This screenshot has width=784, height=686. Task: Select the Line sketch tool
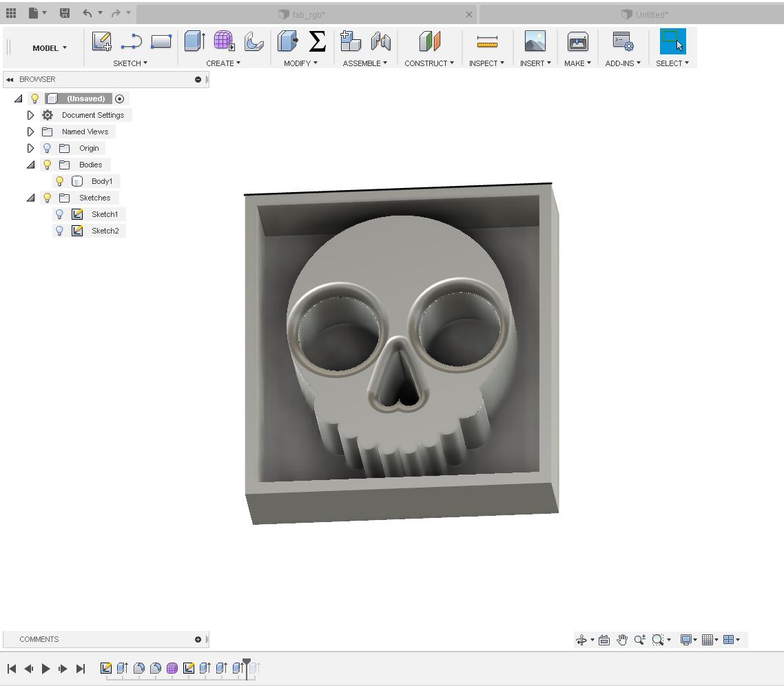[131, 42]
